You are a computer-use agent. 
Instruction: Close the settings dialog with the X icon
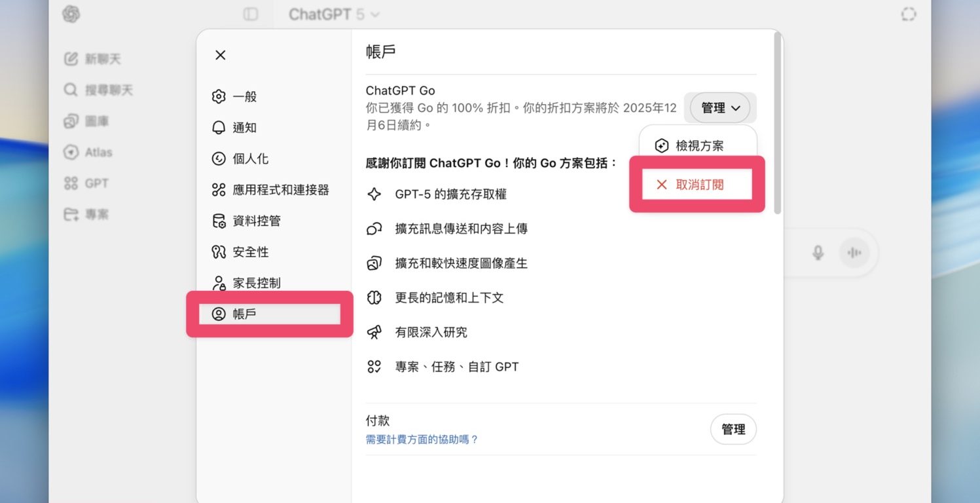[x=221, y=55]
